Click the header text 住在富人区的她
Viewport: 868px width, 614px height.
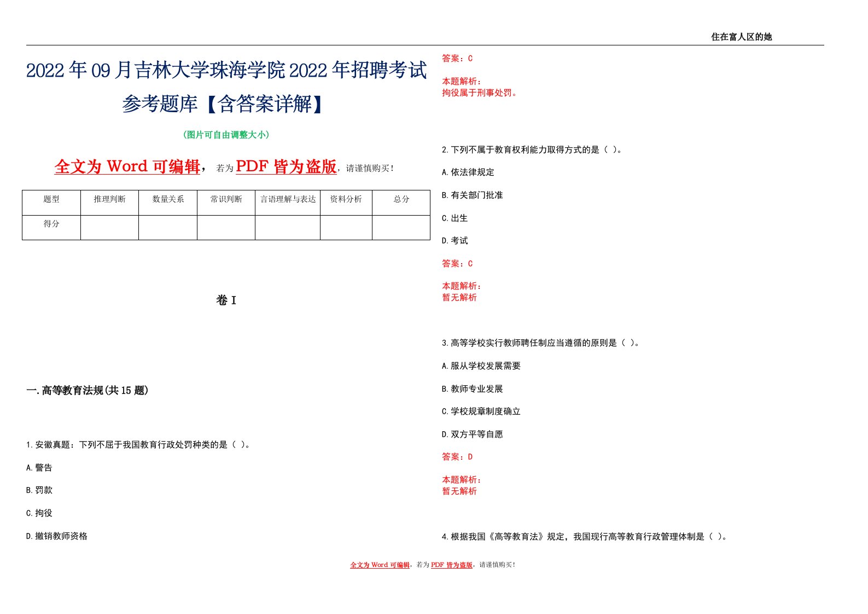(741, 37)
